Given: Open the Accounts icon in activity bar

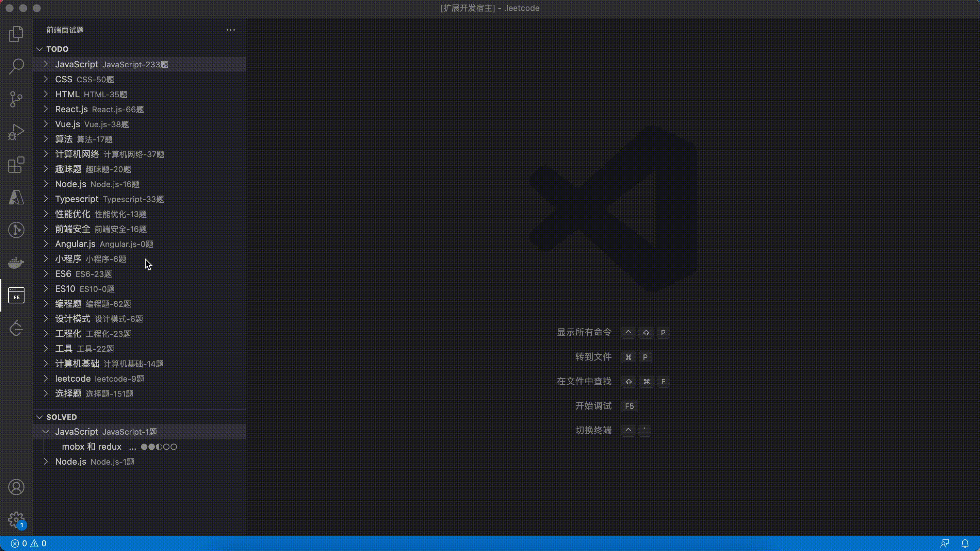Looking at the screenshot, I should (16, 487).
